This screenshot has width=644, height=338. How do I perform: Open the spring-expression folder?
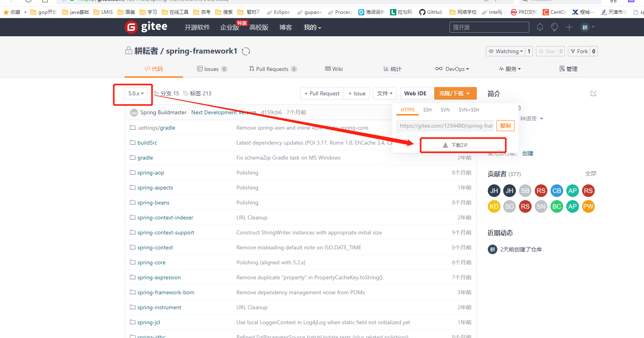coord(159,277)
